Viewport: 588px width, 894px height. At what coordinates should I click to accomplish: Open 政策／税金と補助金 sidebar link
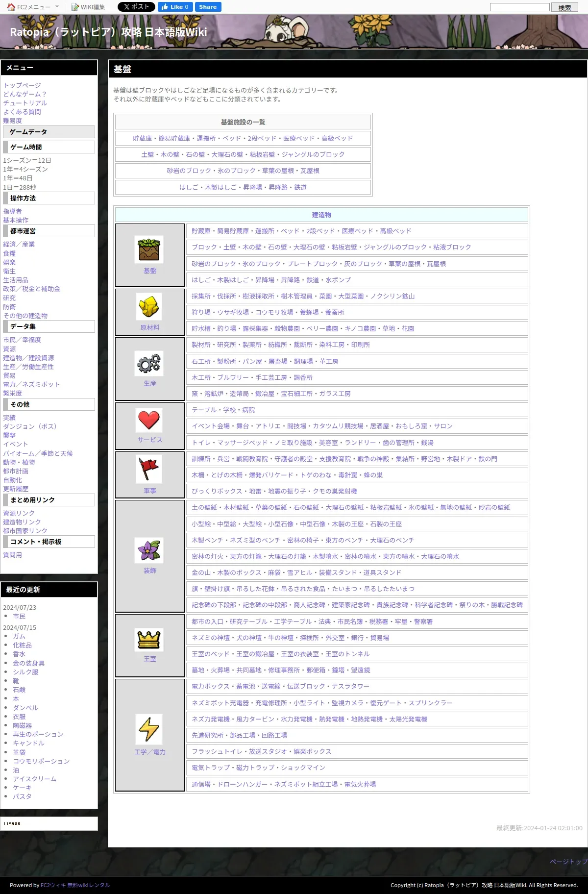coord(31,289)
